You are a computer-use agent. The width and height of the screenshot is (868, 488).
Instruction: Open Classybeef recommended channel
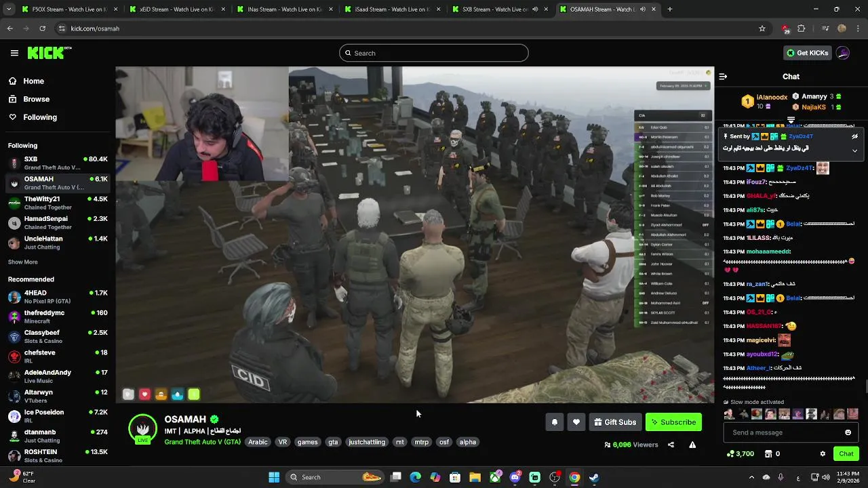click(58, 336)
